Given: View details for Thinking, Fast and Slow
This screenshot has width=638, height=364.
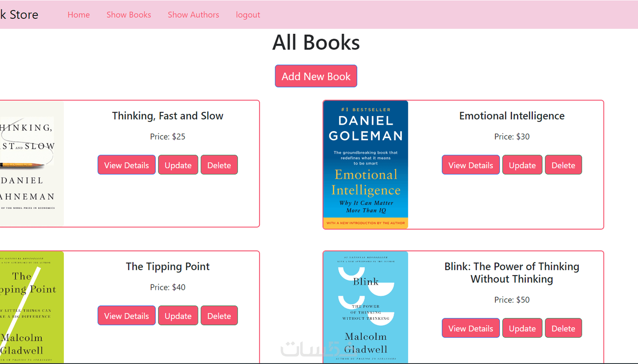Looking at the screenshot, I should coord(126,165).
